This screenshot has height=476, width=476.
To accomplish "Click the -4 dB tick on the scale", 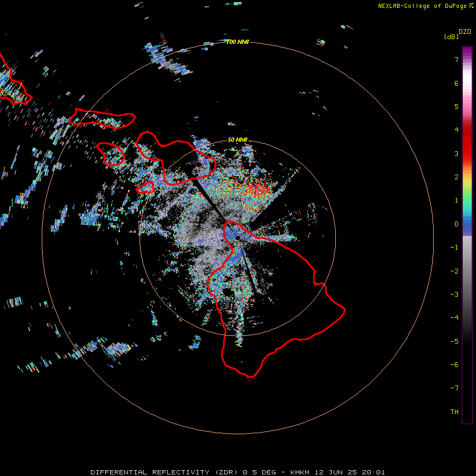I will point(454,318).
